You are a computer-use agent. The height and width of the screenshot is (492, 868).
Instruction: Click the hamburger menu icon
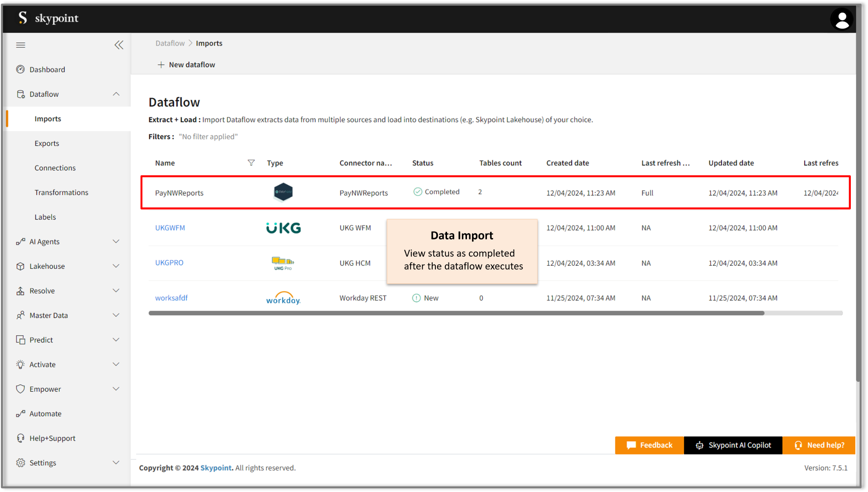click(21, 45)
